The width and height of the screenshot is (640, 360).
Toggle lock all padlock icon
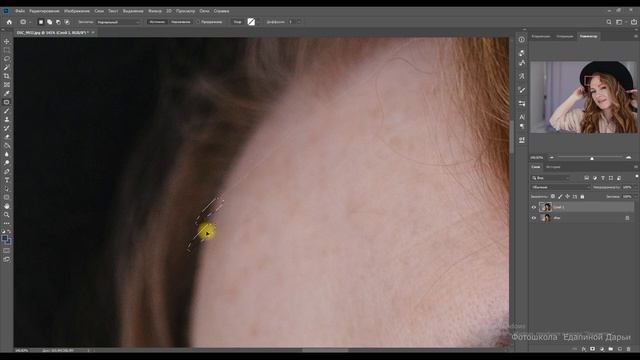coord(582,197)
